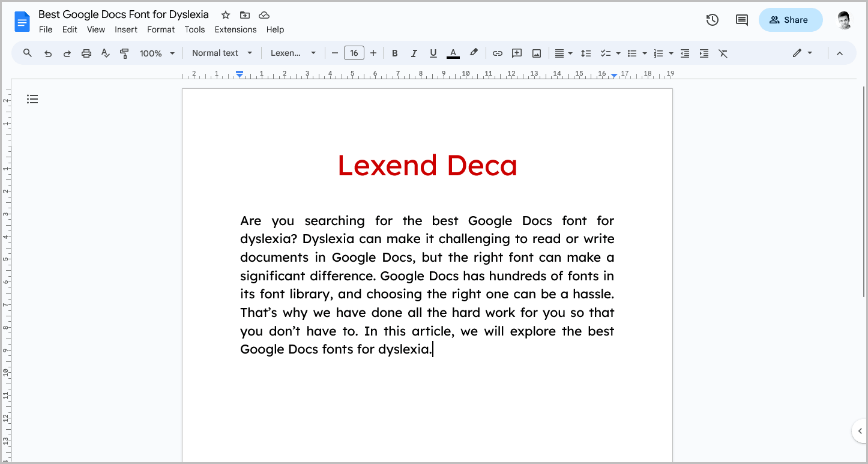
Task: Open the comments history icon
Action: click(742, 20)
